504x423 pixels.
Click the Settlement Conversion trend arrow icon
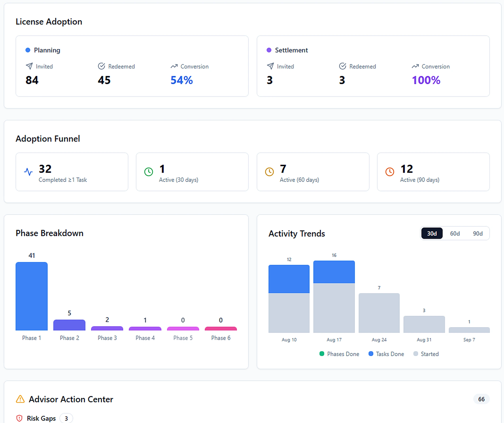pyautogui.click(x=415, y=66)
